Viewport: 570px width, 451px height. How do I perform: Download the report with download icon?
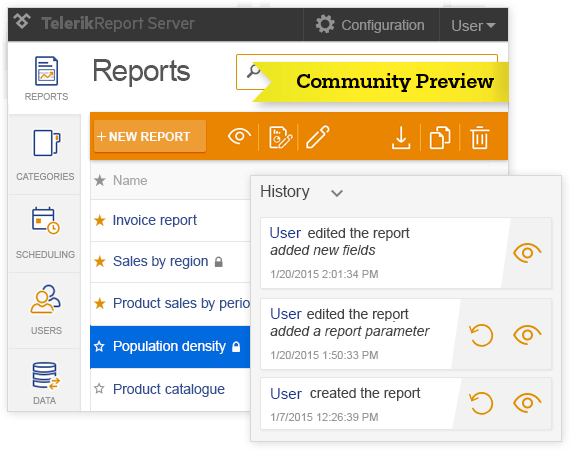coord(401,138)
